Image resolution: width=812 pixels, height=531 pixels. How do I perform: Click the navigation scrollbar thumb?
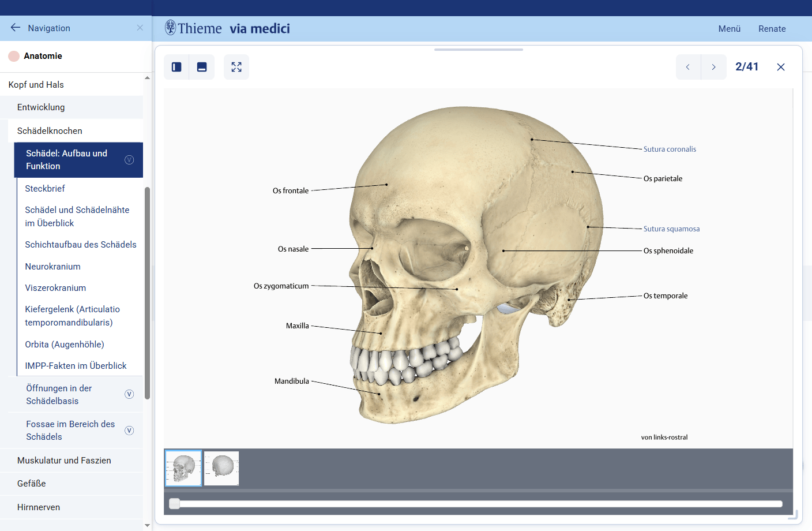coord(147,293)
